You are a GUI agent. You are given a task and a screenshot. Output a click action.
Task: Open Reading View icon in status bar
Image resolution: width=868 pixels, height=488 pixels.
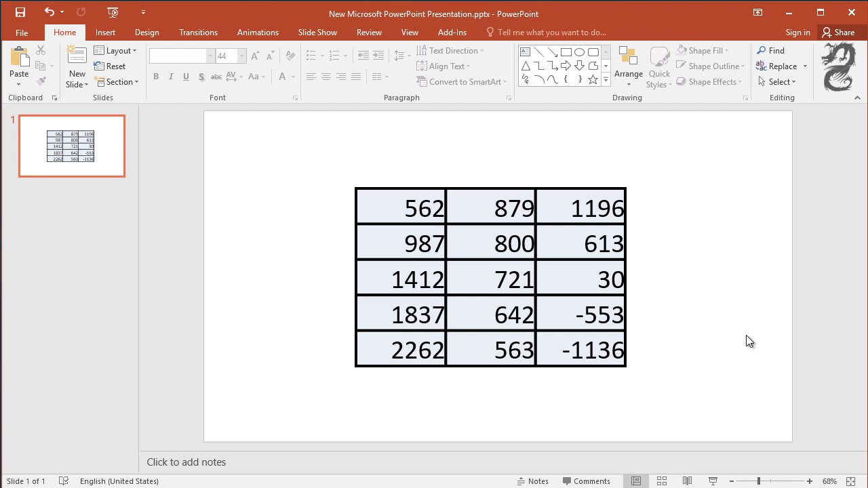click(687, 481)
